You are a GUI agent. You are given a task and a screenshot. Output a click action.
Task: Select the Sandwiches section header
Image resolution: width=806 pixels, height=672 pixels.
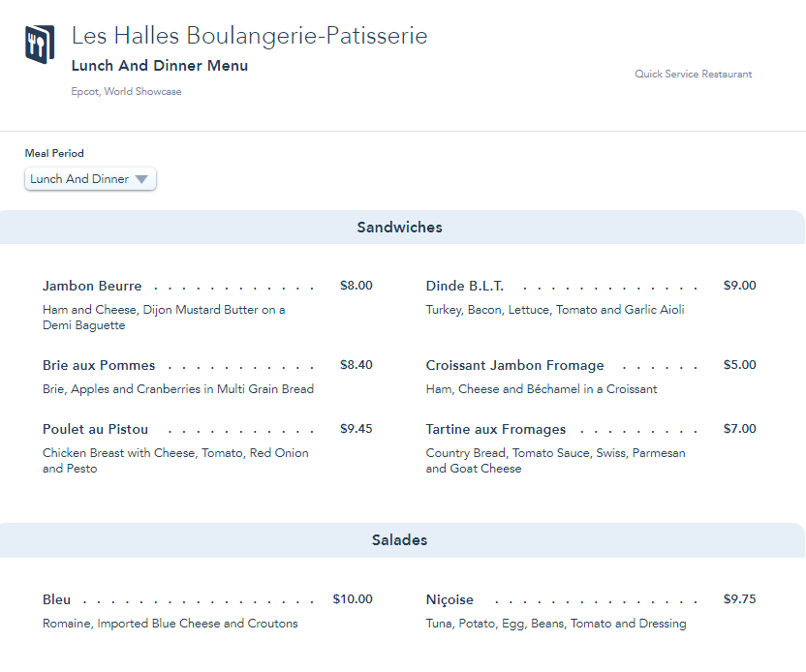(399, 228)
